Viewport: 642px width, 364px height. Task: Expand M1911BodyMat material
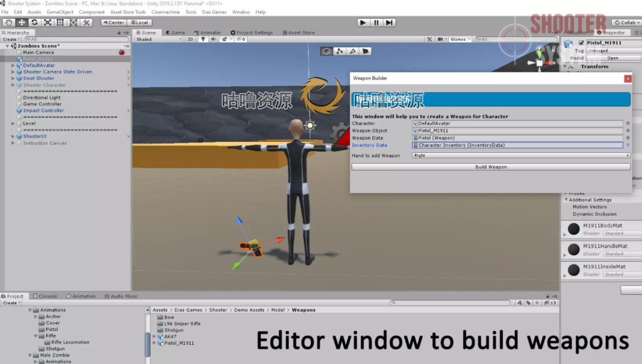[564, 235]
